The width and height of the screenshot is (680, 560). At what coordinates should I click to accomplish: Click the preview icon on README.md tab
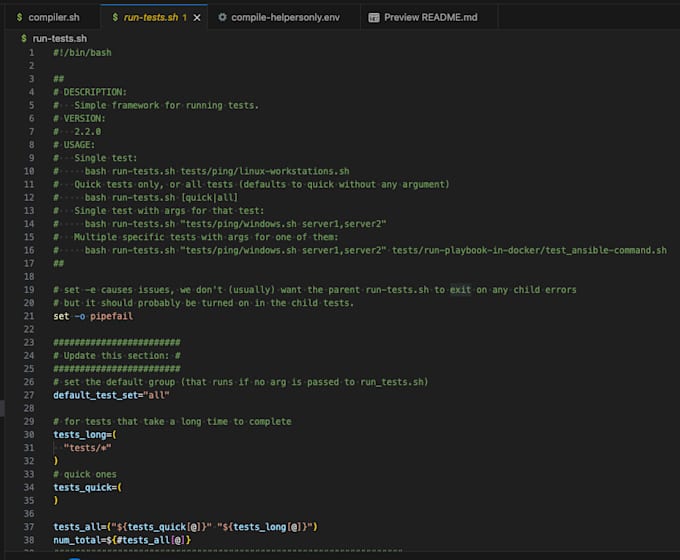373,17
